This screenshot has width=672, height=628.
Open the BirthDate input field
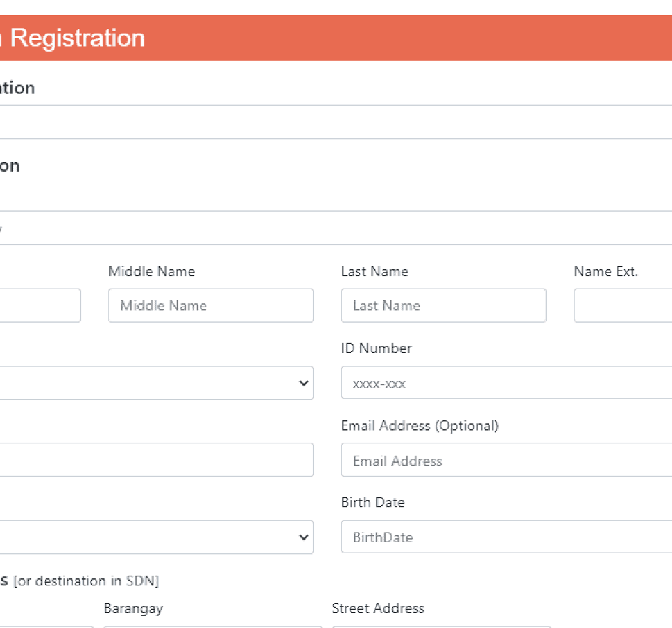point(506,537)
